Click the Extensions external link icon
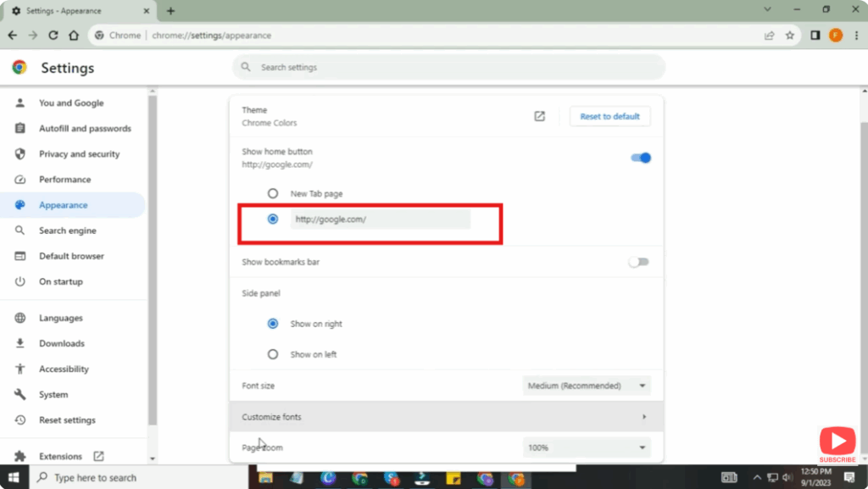868x489 pixels. (x=98, y=456)
